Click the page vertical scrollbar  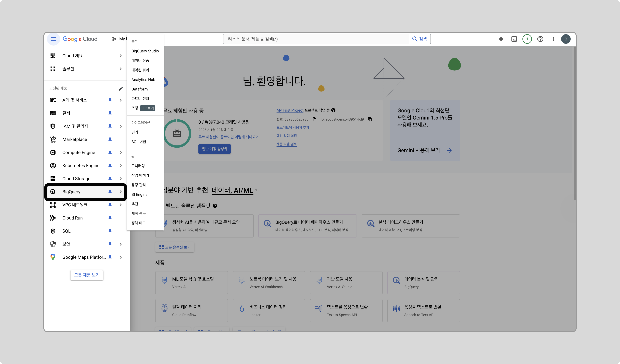pos(574,123)
